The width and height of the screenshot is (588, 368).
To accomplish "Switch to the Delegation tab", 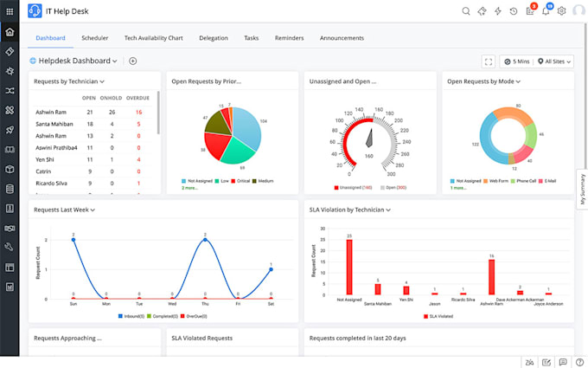I will pyautogui.click(x=214, y=38).
